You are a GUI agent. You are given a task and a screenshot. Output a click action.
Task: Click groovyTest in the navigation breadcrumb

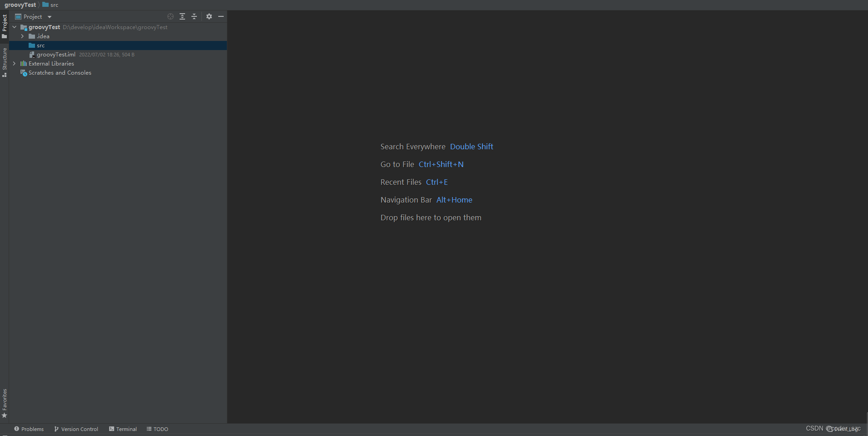[20, 5]
